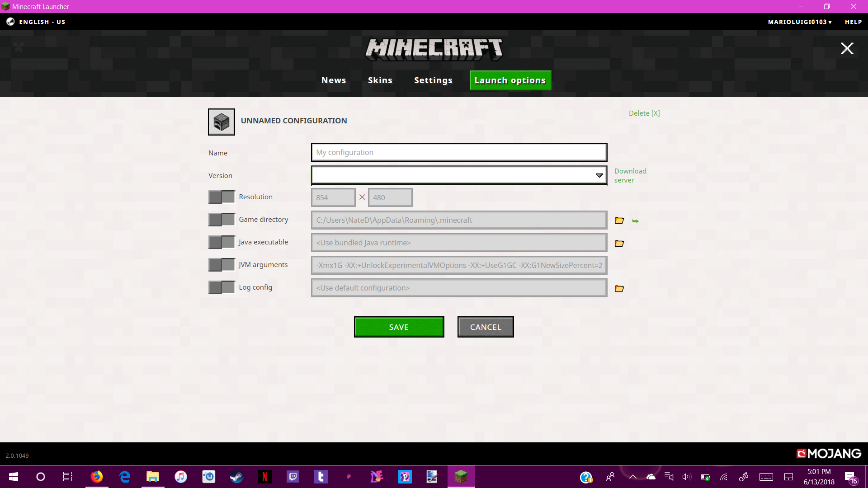Image resolution: width=868 pixels, height=488 pixels.
Task: Click the Cancel button
Action: pos(486,327)
